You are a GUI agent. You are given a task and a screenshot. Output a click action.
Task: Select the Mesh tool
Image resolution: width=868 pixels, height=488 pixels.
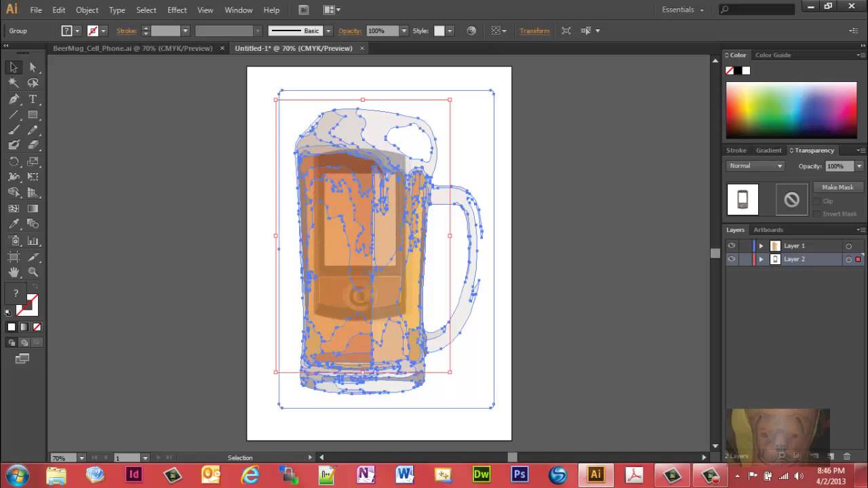click(x=14, y=209)
